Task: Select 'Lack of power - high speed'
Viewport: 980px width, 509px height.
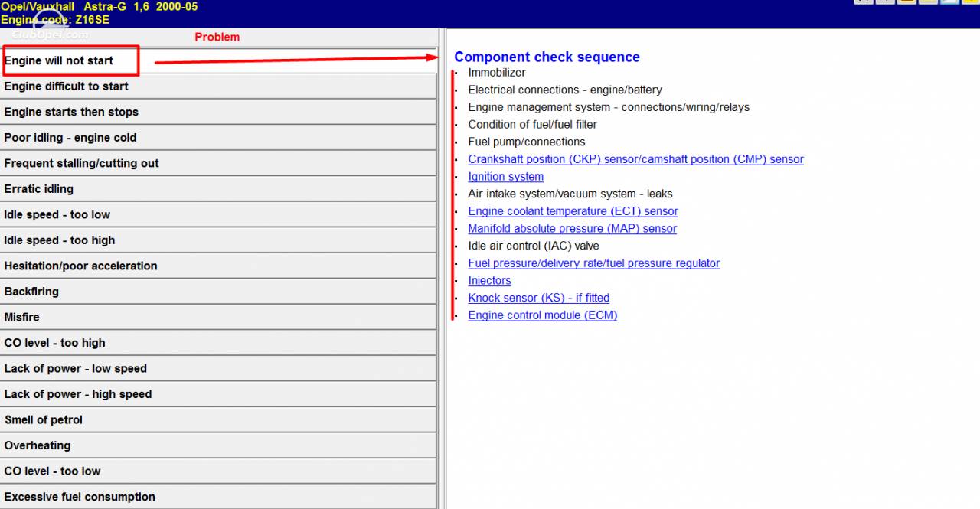Action: tap(218, 394)
